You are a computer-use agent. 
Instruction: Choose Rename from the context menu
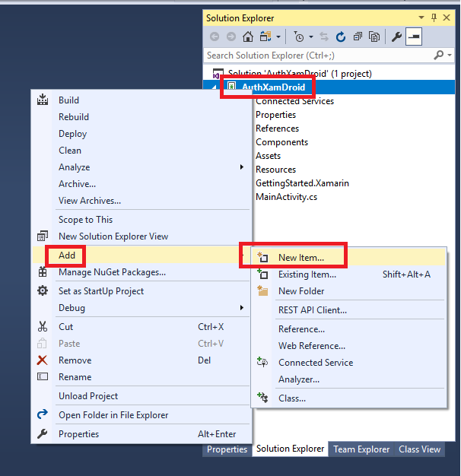click(x=141, y=376)
